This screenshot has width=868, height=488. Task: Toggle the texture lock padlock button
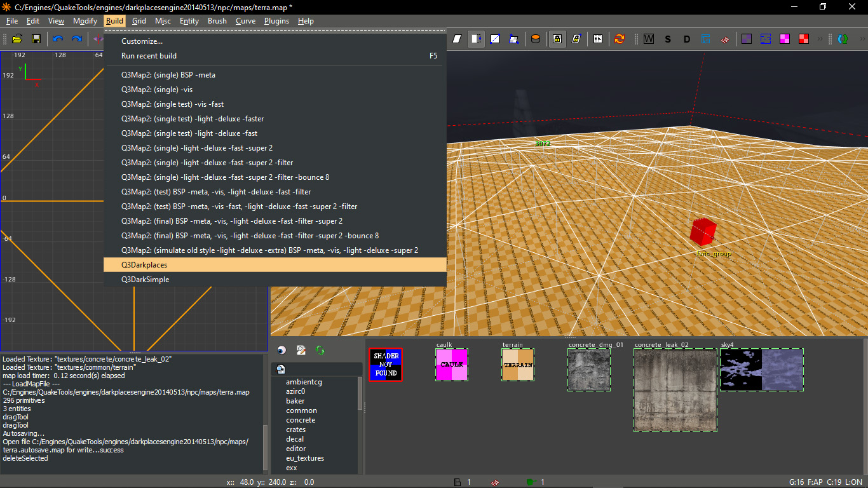pyautogui.click(x=557, y=39)
